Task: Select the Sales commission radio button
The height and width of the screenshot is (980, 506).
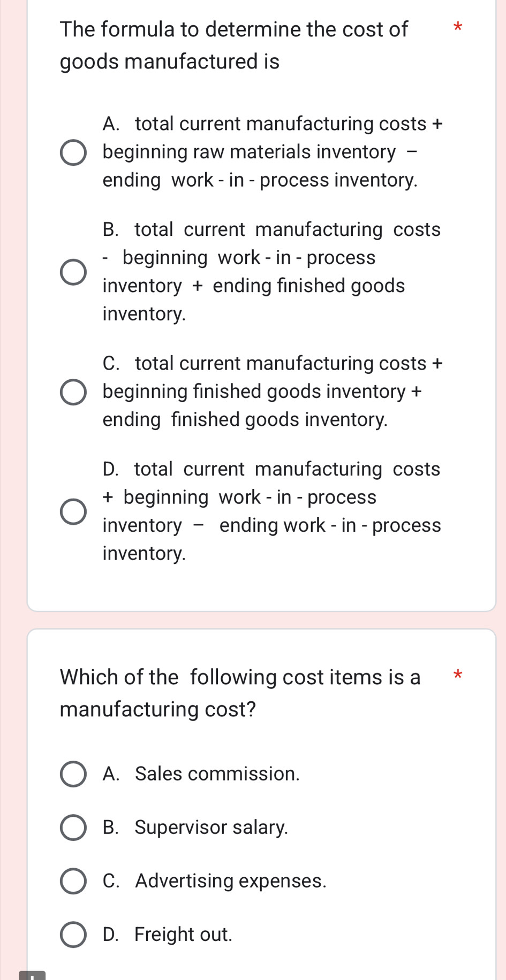Action: pyautogui.click(x=73, y=774)
